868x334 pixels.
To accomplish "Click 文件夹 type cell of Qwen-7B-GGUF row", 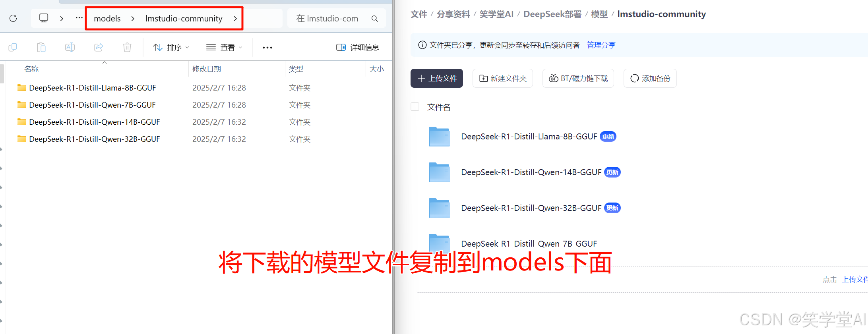I will click(x=300, y=105).
